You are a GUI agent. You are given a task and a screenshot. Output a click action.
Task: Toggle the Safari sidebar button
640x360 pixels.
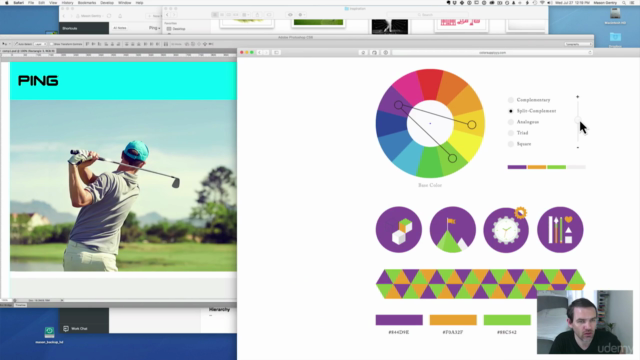[x=276, y=53]
